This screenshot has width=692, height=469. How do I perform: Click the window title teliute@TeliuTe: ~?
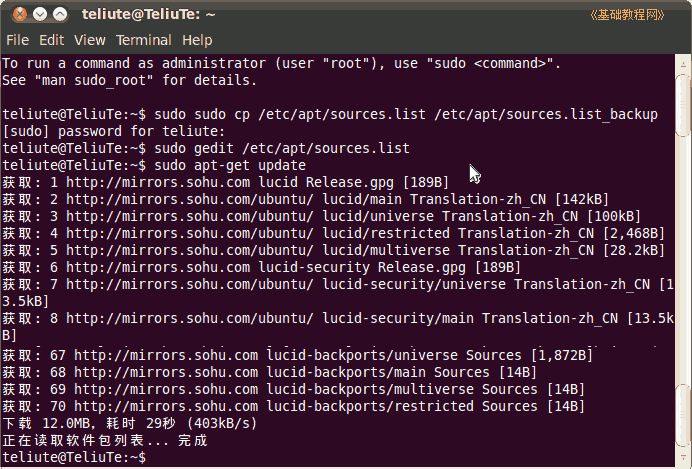point(148,14)
